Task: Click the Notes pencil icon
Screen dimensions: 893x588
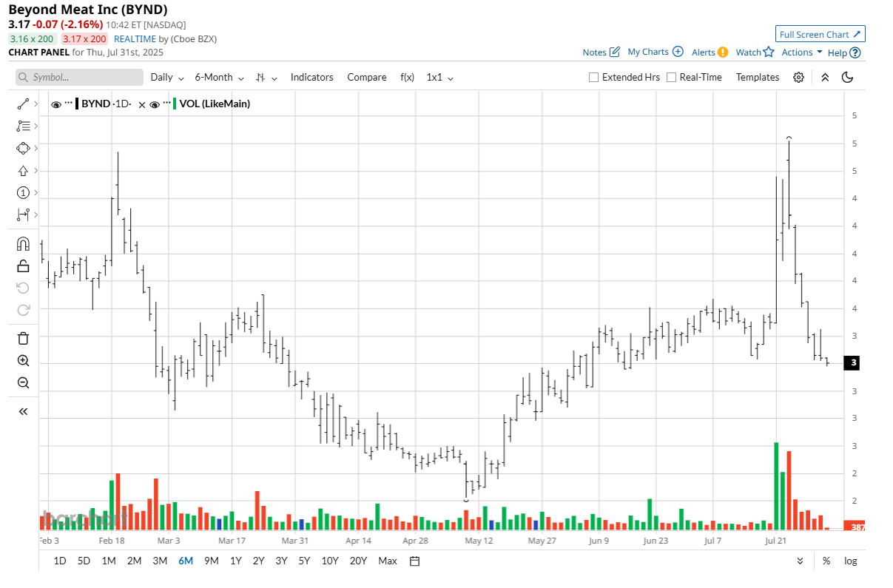Action: click(x=614, y=52)
